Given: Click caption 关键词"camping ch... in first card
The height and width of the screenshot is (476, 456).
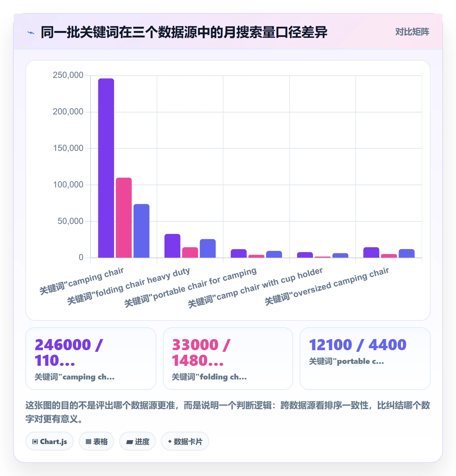Looking at the screenshot, I should [75, 377].
